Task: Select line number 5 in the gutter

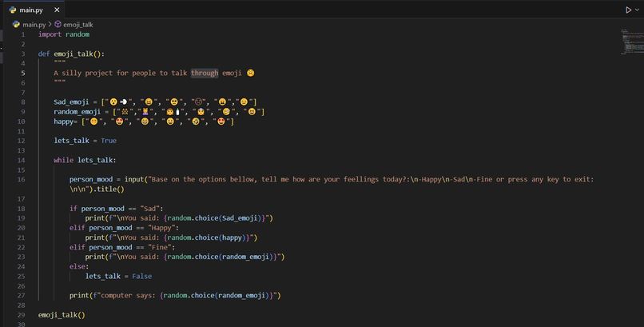Action: click(x=23, y=73)
